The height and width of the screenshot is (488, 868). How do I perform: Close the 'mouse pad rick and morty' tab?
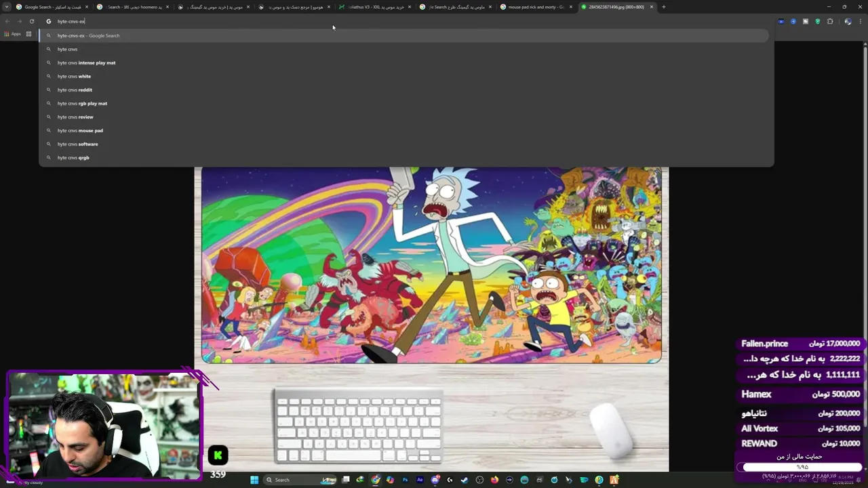click(x=571, y=7)
